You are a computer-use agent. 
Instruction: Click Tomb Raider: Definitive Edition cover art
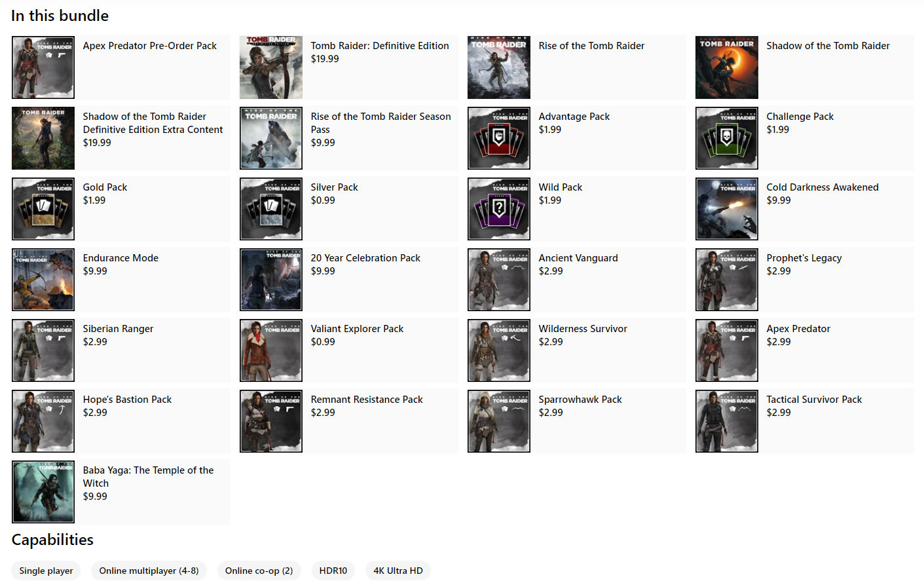pyautogui.click(x=271, y=67)
